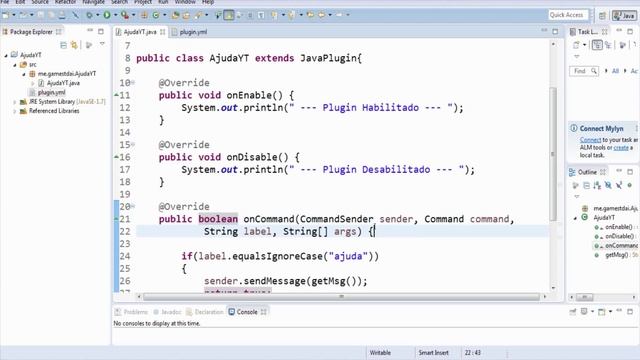Open the Debug button dropdown arrow
Image resolution: width=640 pixels, height=360 pixels.
[98, 15]
